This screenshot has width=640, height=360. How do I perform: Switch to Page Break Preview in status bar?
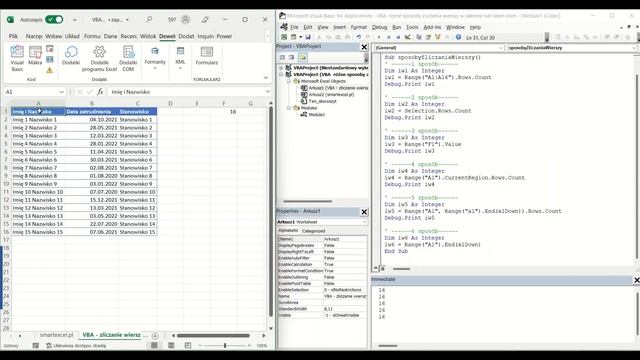click(188, 345)
